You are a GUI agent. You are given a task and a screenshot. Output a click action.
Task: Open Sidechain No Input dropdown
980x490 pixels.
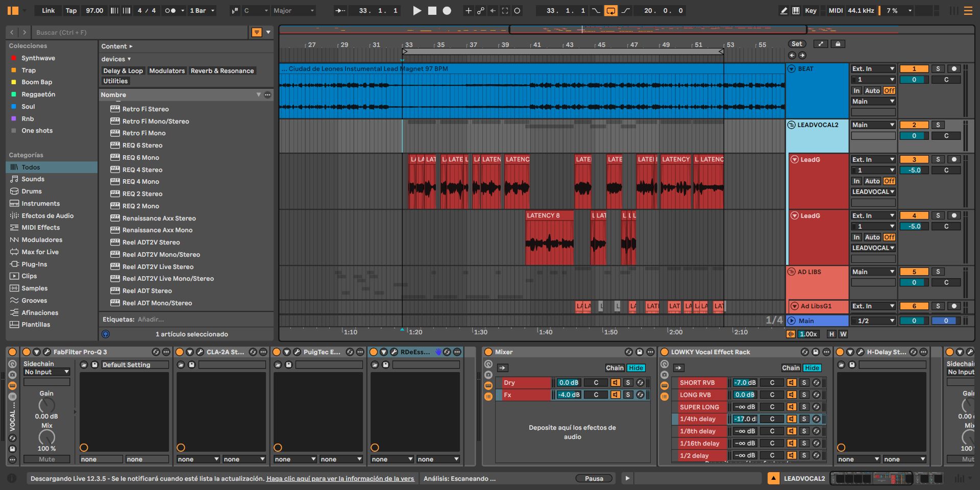click(46, 372)
